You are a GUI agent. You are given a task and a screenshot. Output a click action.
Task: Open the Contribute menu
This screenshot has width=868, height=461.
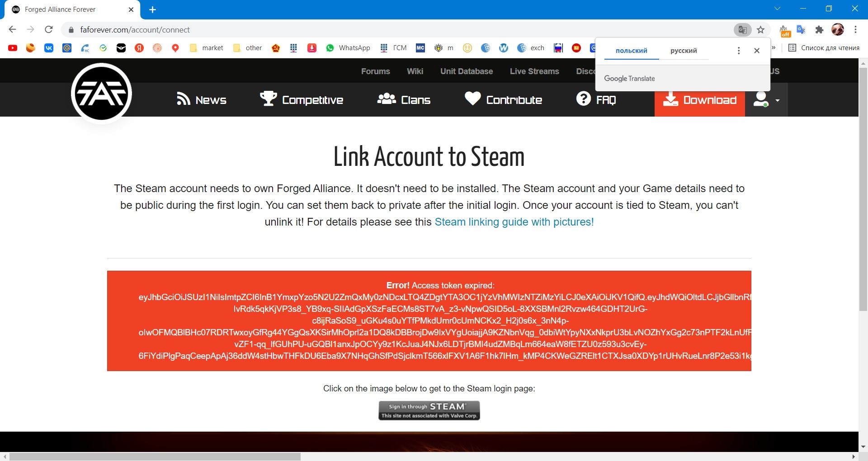503,100
